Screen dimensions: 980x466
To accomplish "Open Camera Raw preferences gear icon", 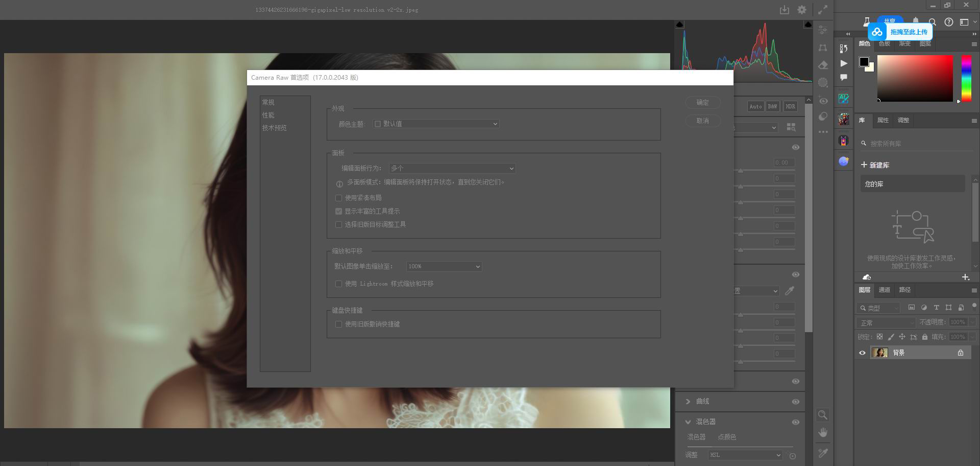I will (x=802, y=10).
